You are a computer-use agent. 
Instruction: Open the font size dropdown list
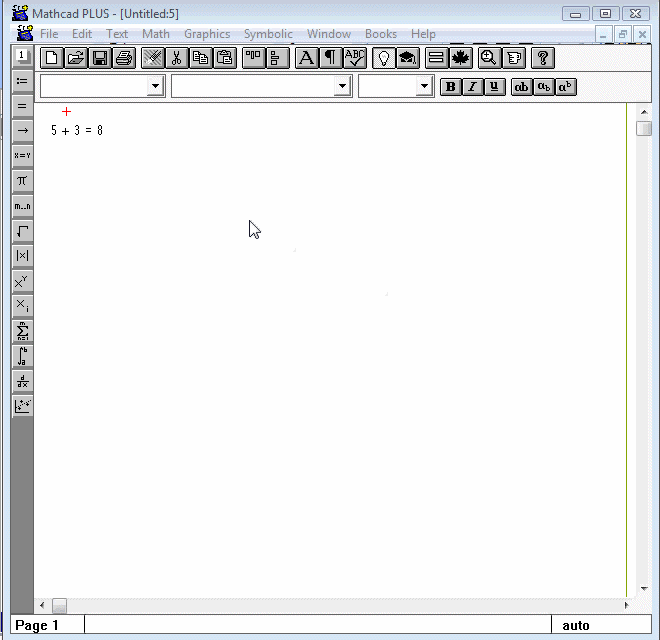[424, 87]
